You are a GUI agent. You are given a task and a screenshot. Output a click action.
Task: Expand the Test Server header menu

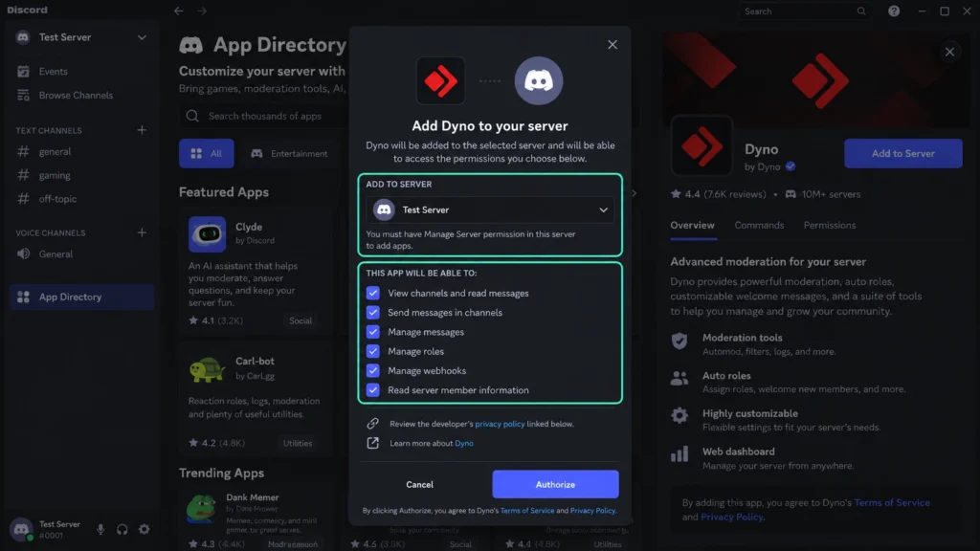[142, 37]
